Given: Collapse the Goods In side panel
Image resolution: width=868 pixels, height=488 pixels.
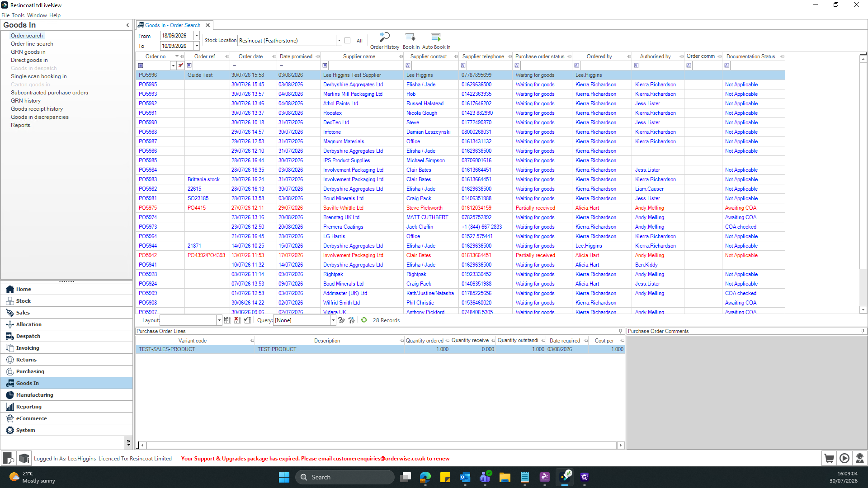Looking at the screenshot, I should [127, 25].
